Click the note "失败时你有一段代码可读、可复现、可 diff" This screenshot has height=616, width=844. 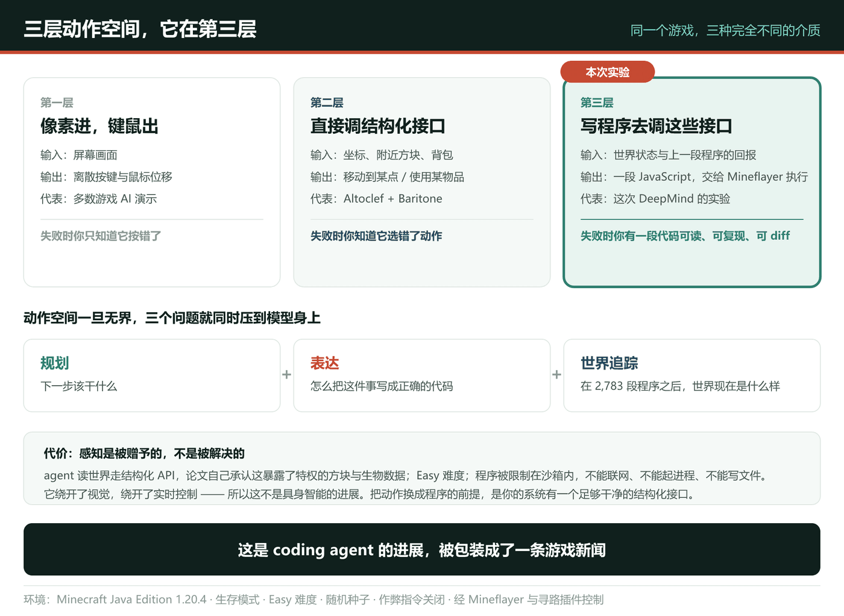click(x=685, y=236)
